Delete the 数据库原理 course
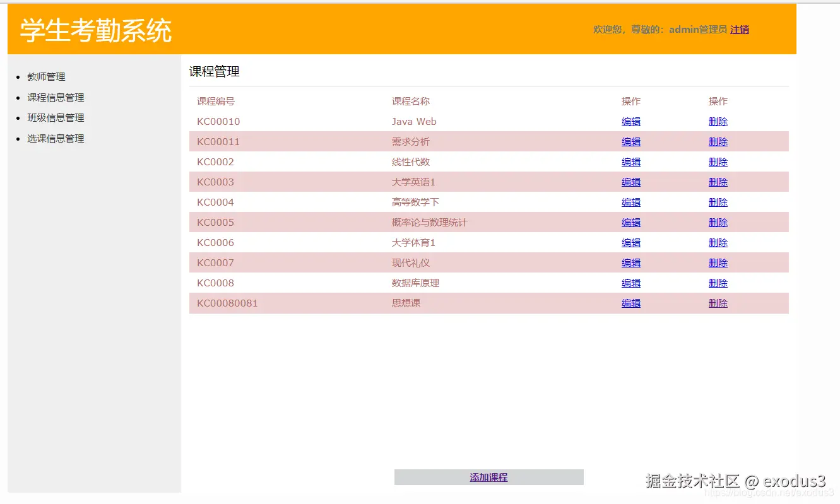The image size is (840, 504). [718, 283]
